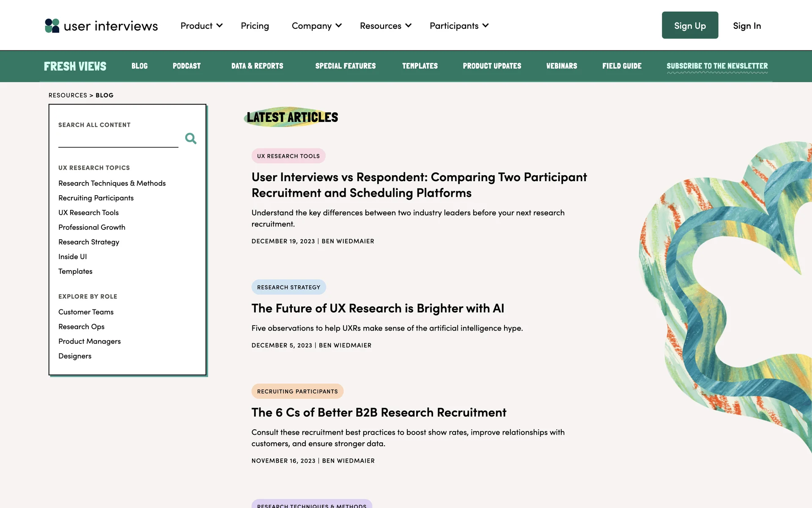This screenshot has width=812, height=508.
Task: Go to the Pricing page
Action: (x=255, y=26)
